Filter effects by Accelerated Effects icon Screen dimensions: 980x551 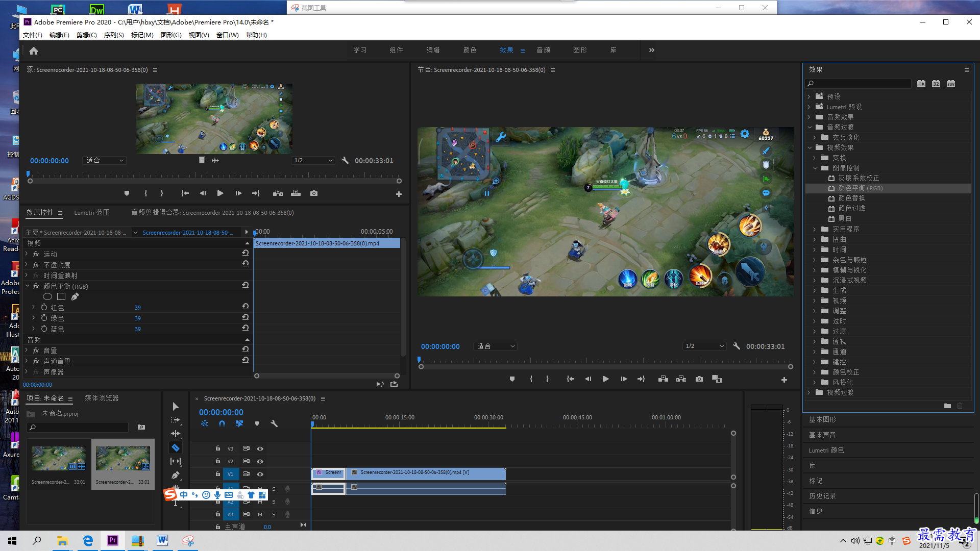click(x=921, y=84)
